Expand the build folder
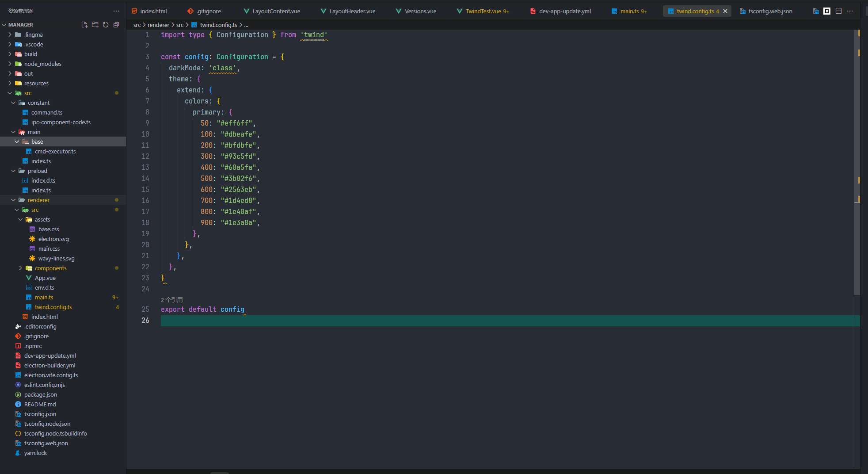The height and width of the screenshot is (474, 868). [x=10, y=54]
